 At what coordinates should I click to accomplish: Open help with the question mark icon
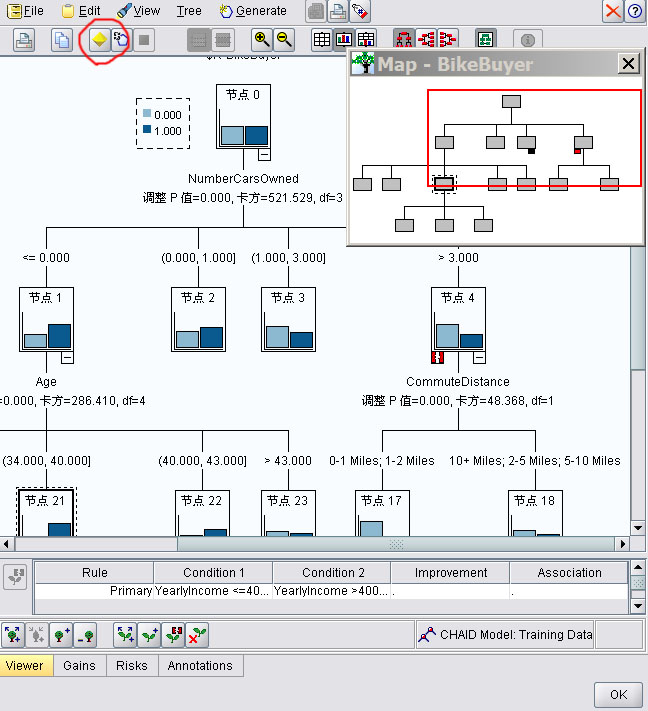click(x=635, y=11)
